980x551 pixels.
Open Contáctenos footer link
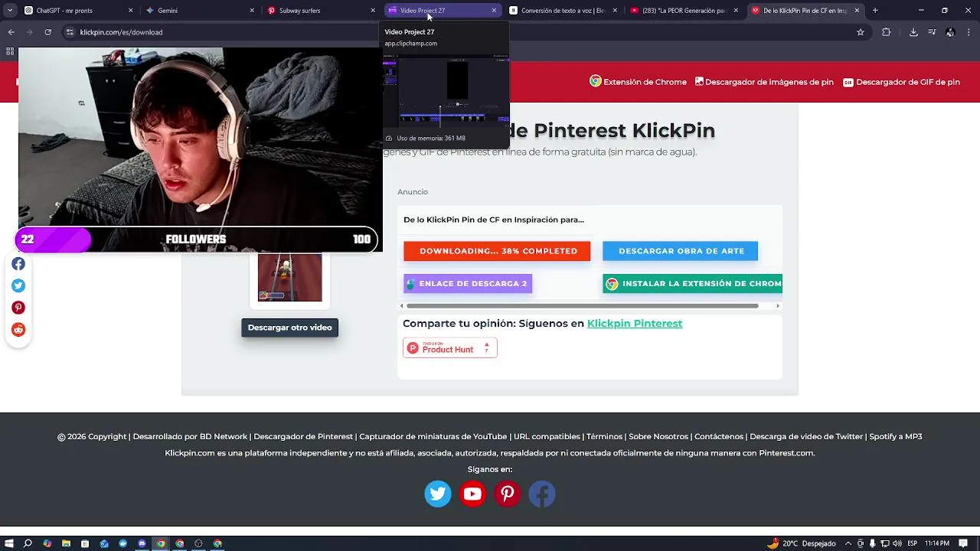719,436
